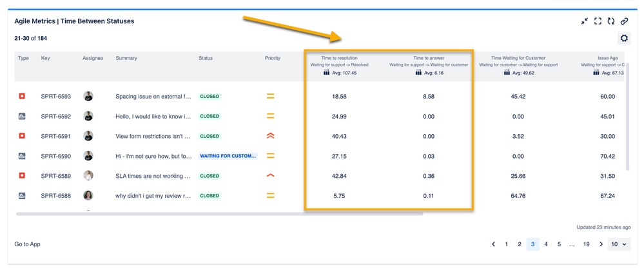644x270 pixels.
Task: Open page 4 of results
Action: pyautogui.click(x=546, y=244)
